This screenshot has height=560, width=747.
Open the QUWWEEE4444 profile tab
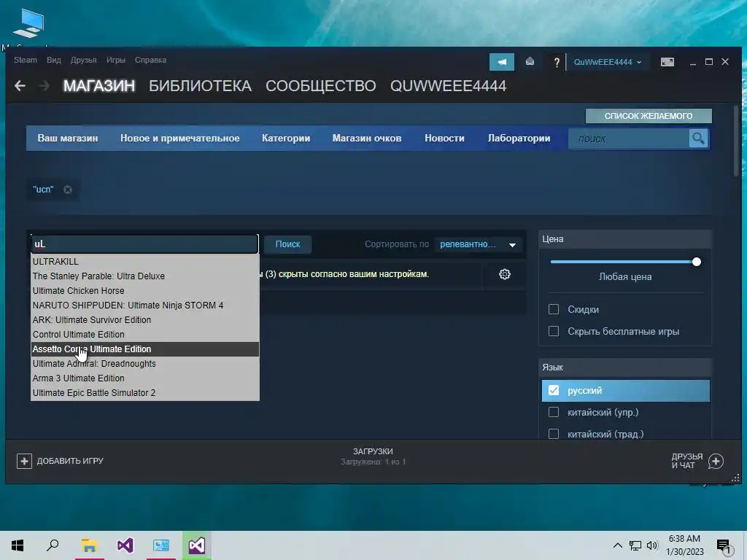(x=449, y=86)
